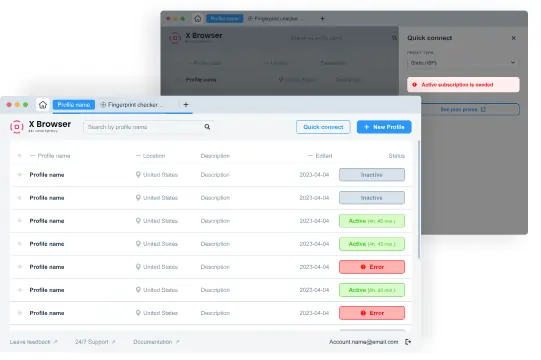Open Leave feedback link

tap(33, 342)
